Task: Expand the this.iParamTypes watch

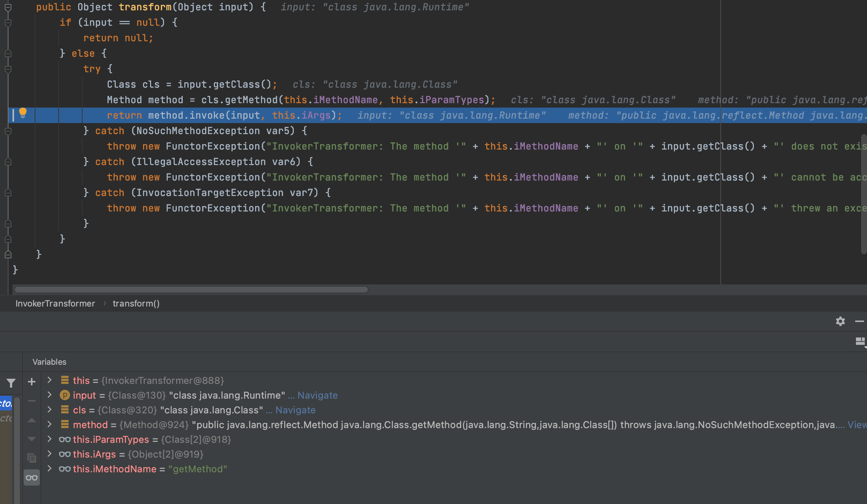Action: click(49, 439)
